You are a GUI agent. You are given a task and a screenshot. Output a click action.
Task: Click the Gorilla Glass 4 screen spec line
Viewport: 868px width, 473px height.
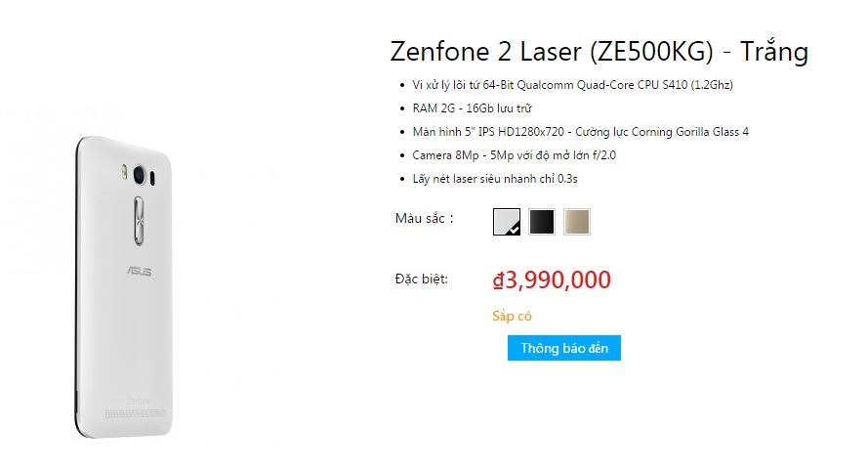pos(580,132)
